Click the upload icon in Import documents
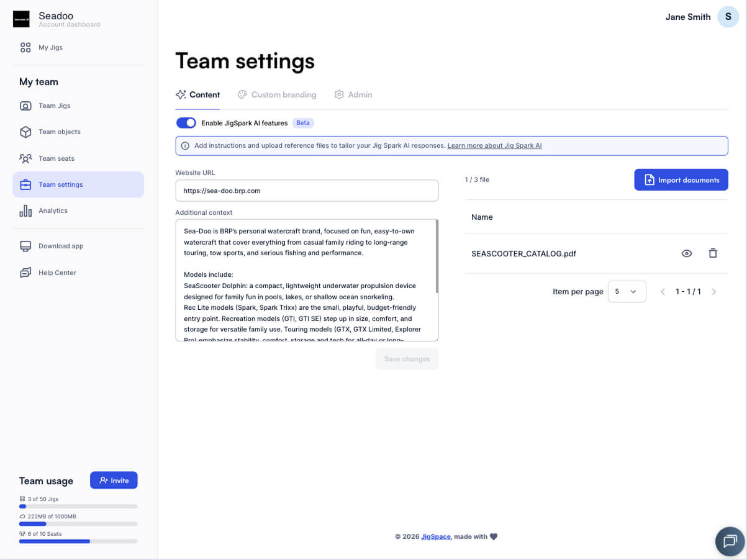Viewport: 747px width, 560px height. coord(650,180)
